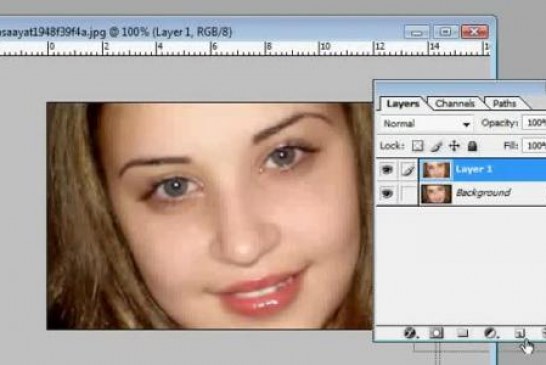Click the Background layer link box
The width and height of the screenshot is (546, 365).
pos(409,193)
